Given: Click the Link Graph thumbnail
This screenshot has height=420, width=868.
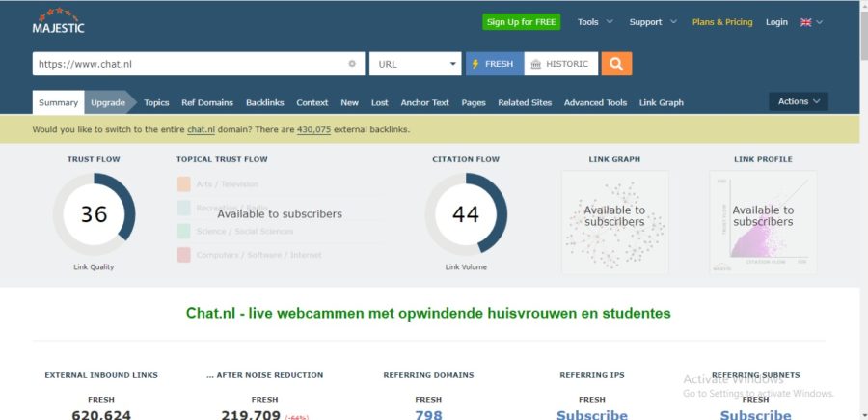Looking at the screenshot, I should [x=614, y=222].
